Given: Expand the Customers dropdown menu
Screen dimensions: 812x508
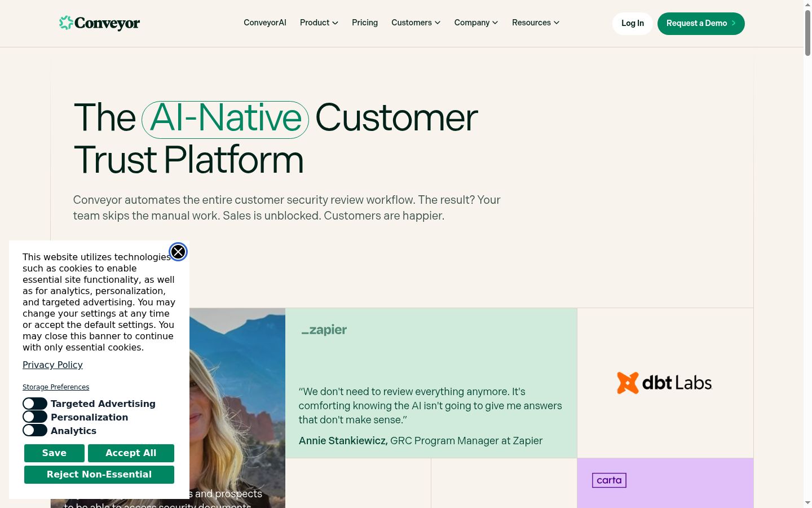Looking at the screenshot, I should [x=416, y=23].
